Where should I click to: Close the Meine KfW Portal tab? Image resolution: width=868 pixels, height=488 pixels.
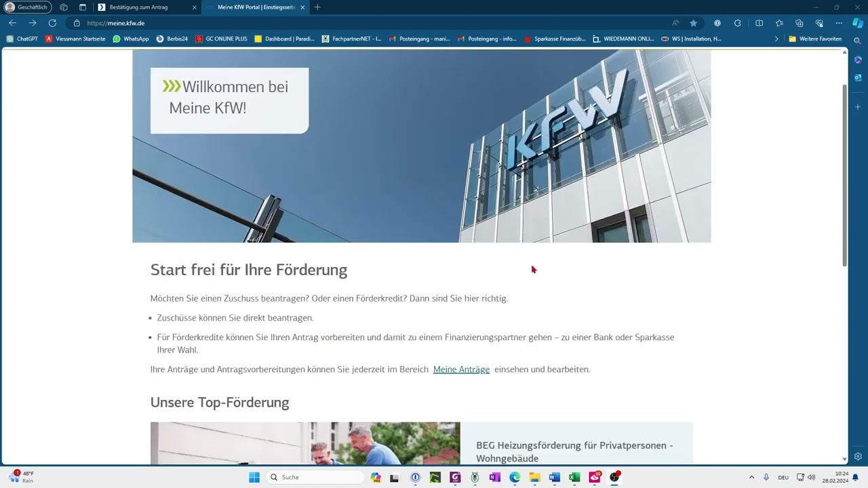coord(302,7)
